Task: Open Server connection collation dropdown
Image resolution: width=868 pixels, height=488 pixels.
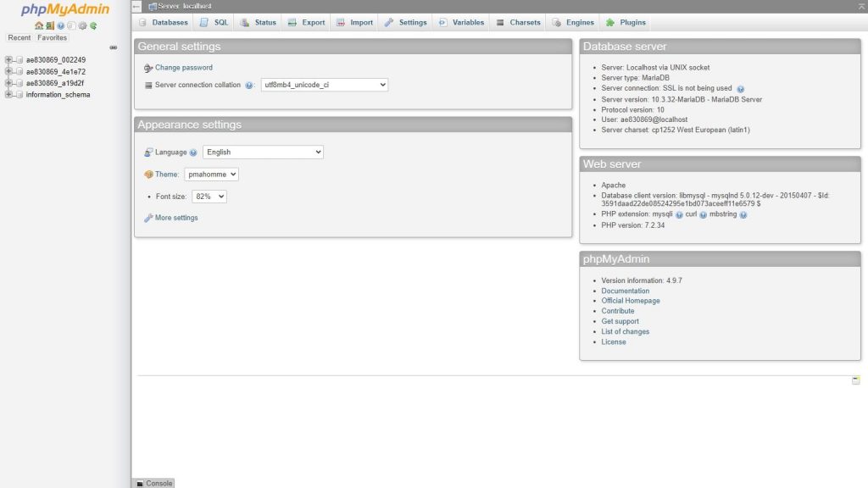Action: (x=324, y=85)
